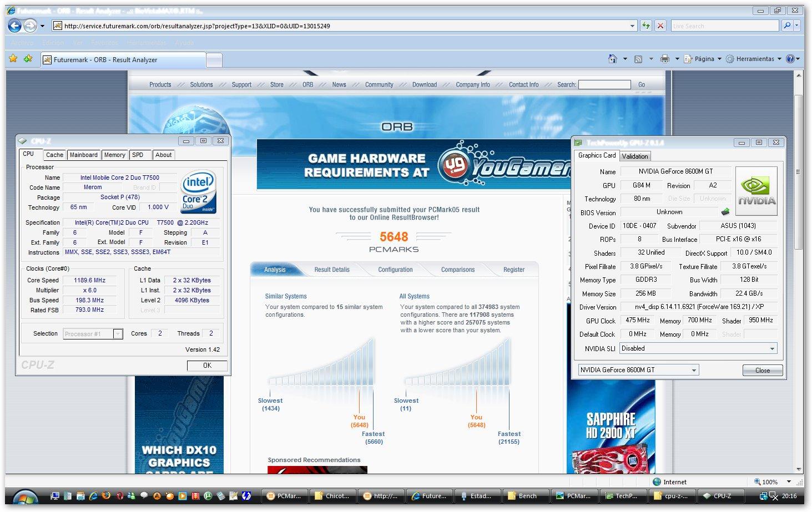812x512 pixels.
Task: Click the network tray icon
Action: point(764,496)
